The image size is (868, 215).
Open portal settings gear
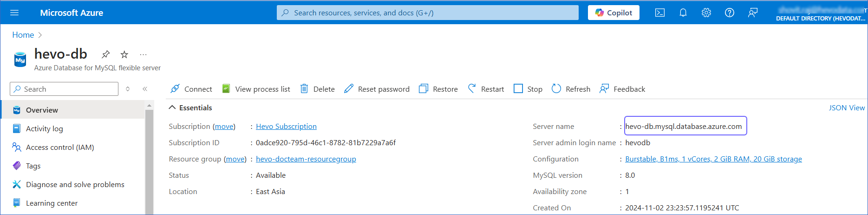click(x=706, y=13)
